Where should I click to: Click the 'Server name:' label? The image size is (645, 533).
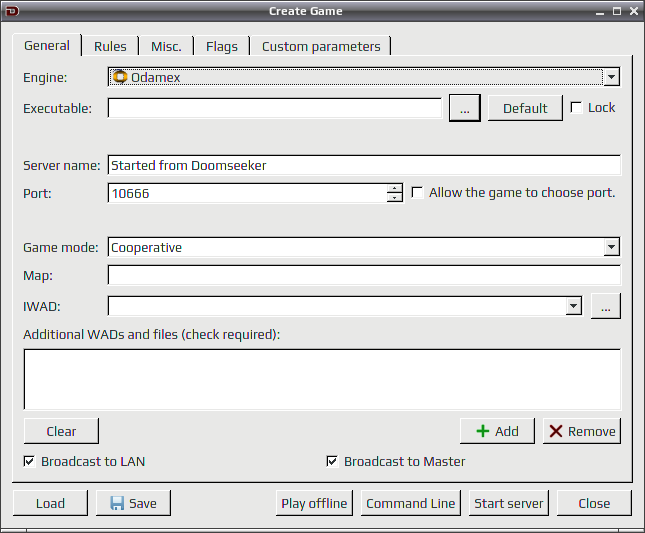click(x=62, y=165)
